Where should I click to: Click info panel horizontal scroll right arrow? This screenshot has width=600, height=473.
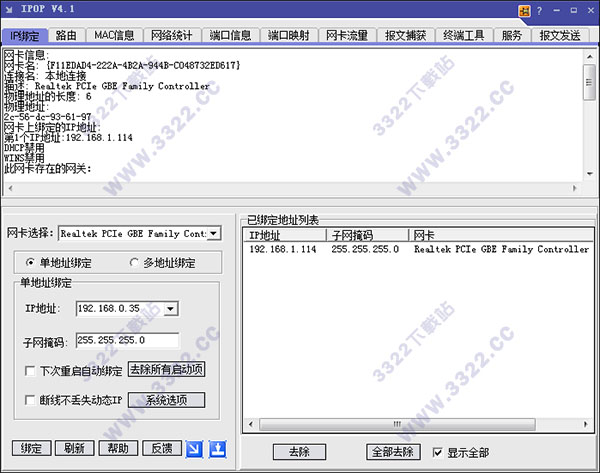[x=574, y=188]
